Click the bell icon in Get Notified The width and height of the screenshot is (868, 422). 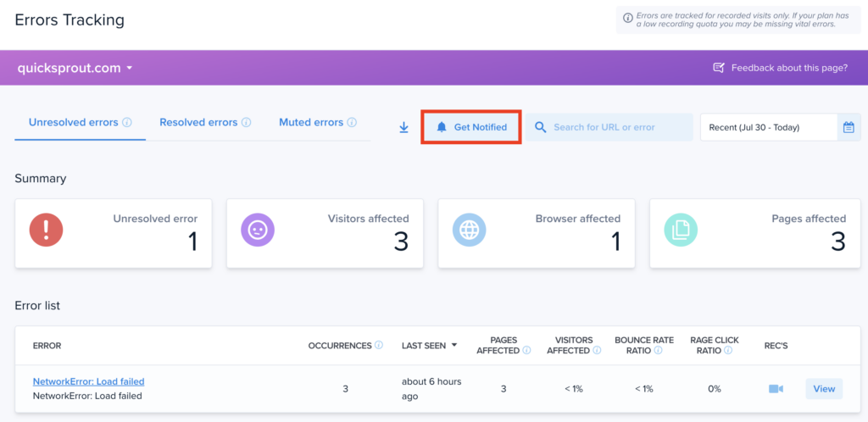pyautogui.click(x=441, y=127)
